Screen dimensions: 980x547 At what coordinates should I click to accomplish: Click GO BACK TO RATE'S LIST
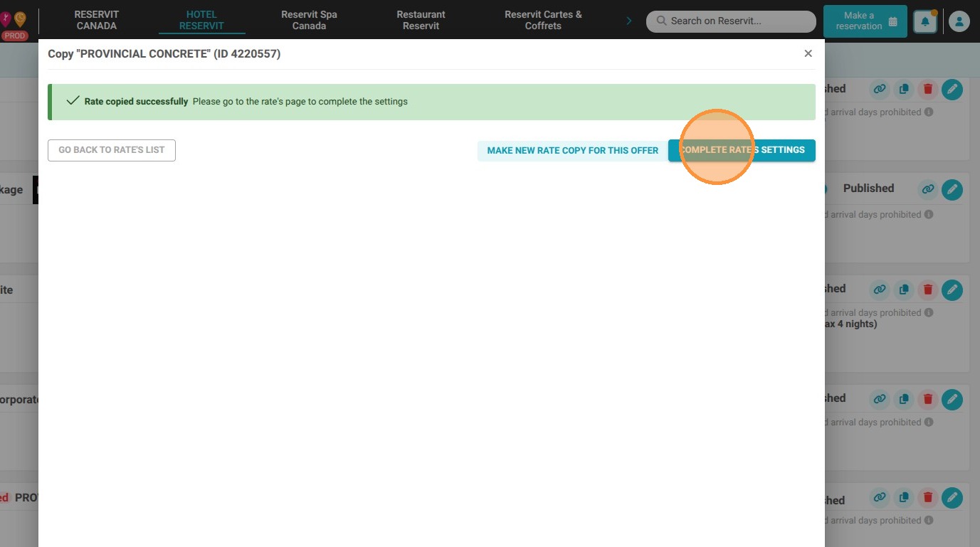coord(112,150)
